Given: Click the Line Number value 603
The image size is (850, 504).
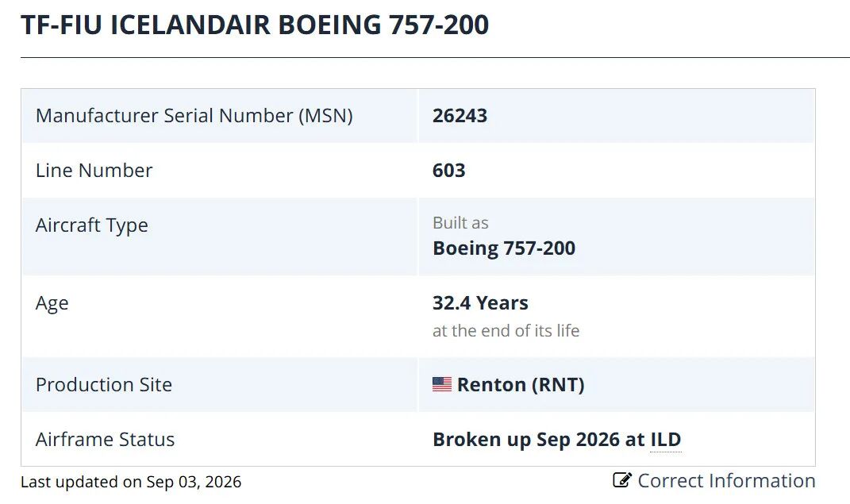Looking at the screenshot, I should coord(449,171).
